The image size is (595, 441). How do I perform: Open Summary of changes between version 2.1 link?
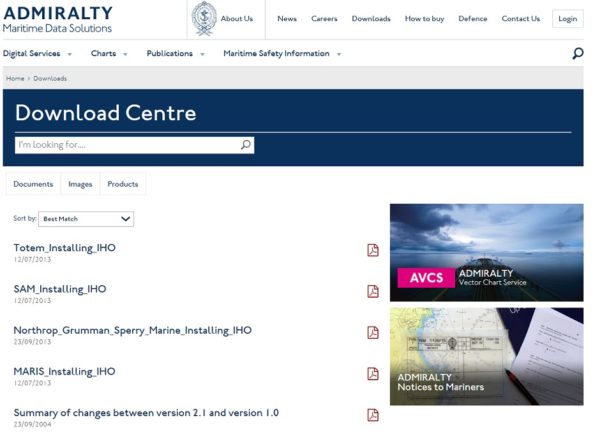[x=146, y=413]
